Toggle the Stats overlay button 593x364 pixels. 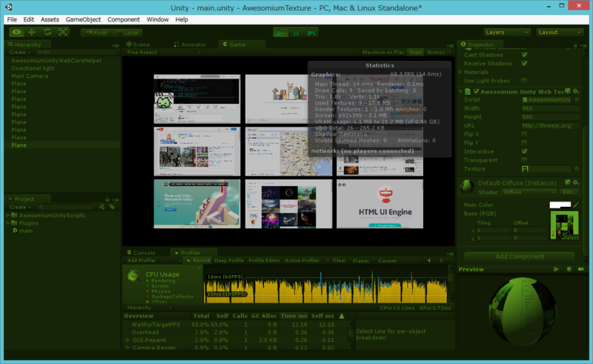pos(416,52)
